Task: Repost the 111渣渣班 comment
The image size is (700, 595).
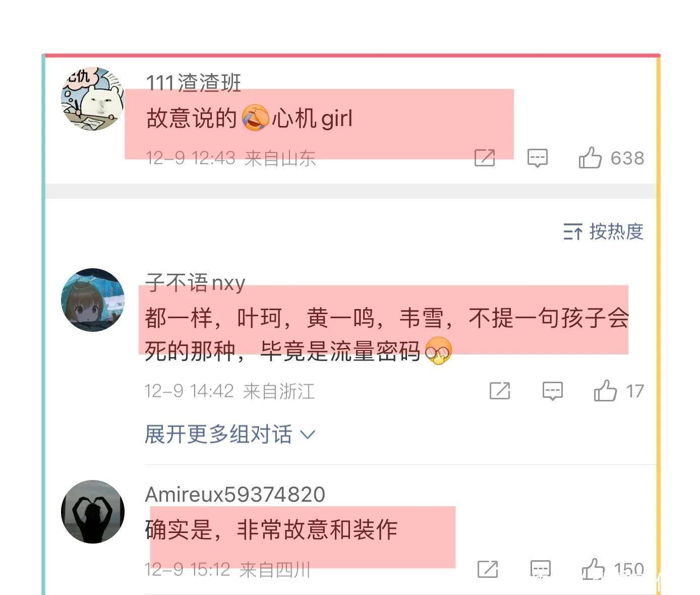Action: (x=485, y=158)
